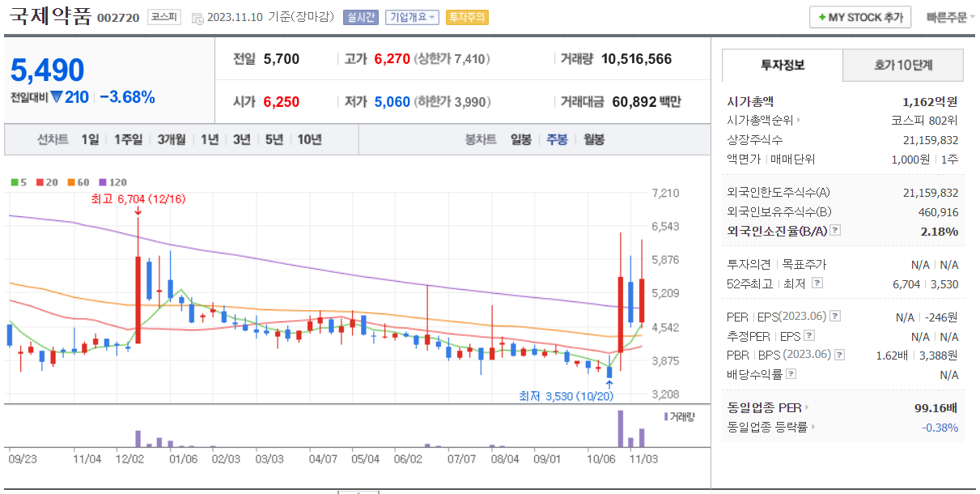Click the tall volume bar near 10/06
Screen dimensions: 980x494
[621, 428]
